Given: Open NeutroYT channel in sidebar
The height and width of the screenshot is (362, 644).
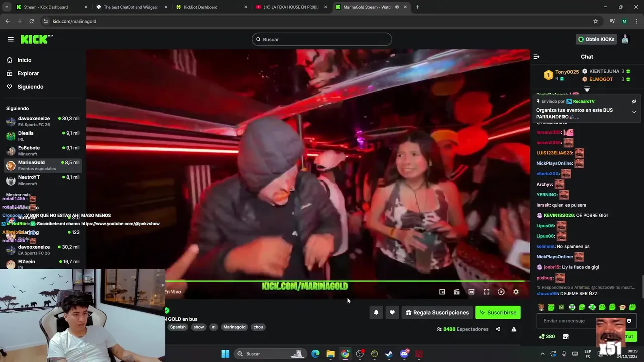Looking at the screenshot, I should tap(43, 180).
